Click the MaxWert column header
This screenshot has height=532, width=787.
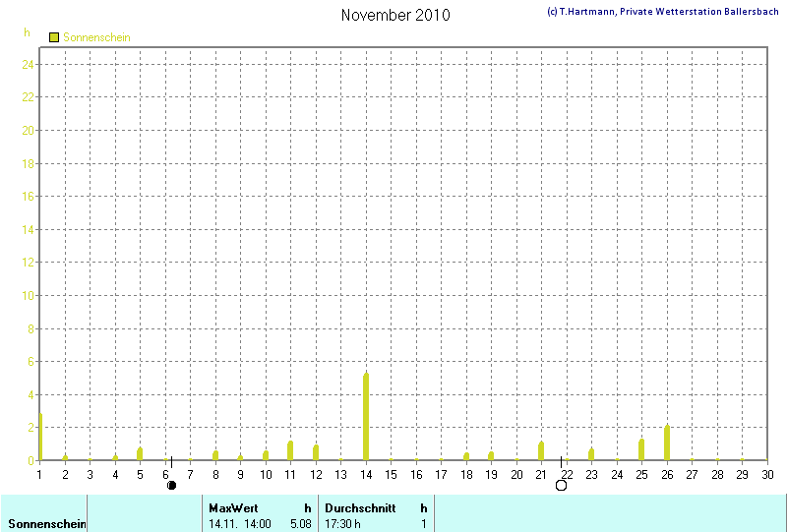(233, 508)
